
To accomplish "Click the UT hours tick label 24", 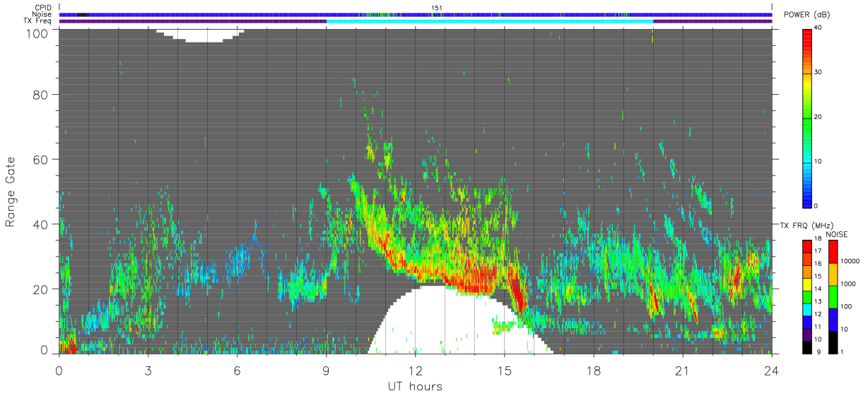I will [771, 370].
